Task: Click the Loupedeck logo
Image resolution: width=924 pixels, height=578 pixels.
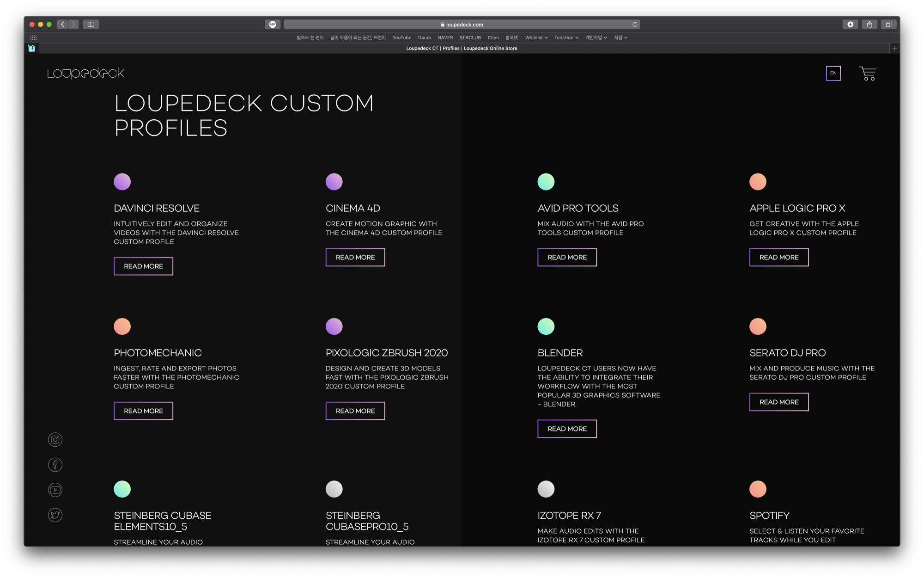Action: pyautogui.click(x=86, y=73)
